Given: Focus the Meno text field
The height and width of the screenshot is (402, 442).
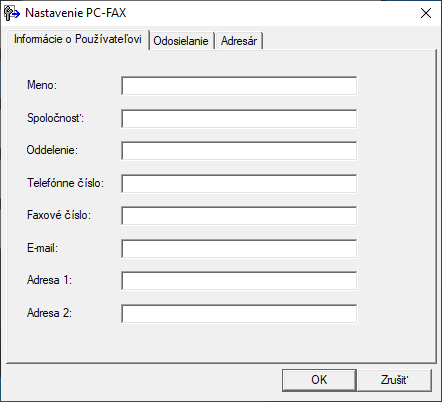Looking at the screenshot, I should point(239,86).
